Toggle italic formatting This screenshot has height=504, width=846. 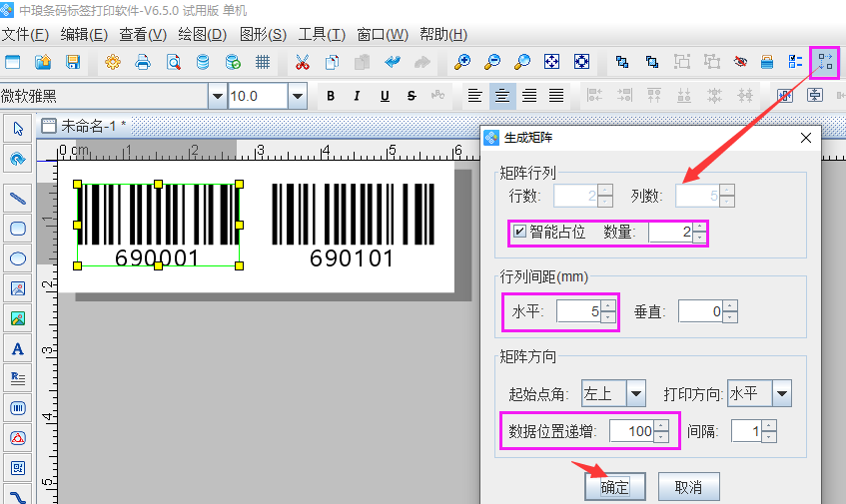(x=357, y=96)
